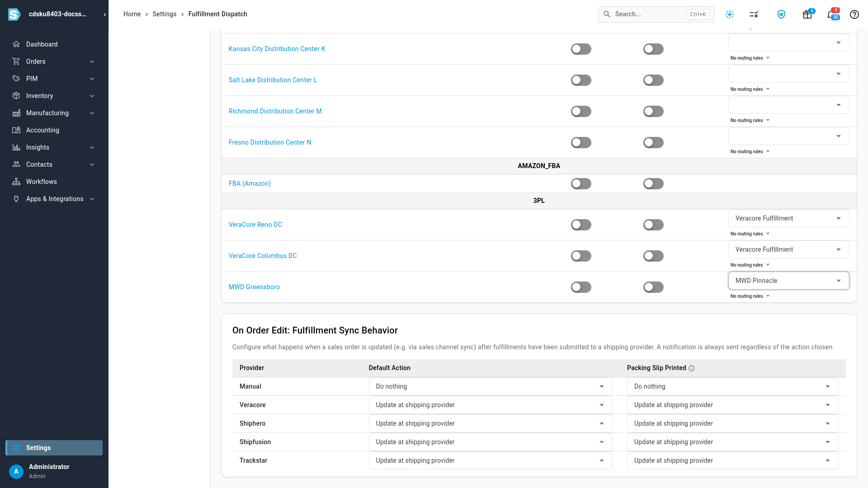Toggle first switch for MWD Greensboro

[581, 287]
